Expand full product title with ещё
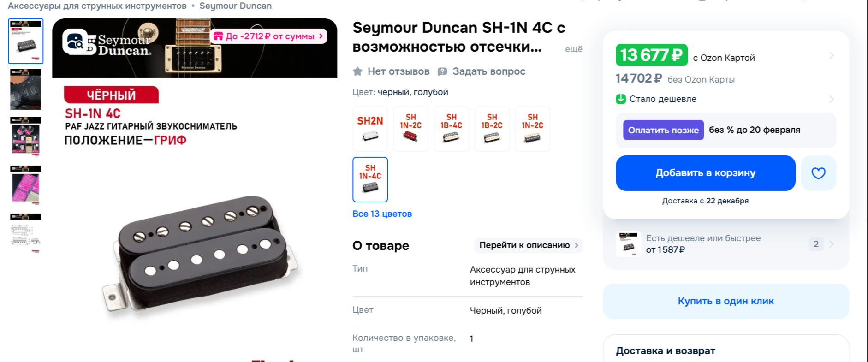This screenshot has width=868, height=362. coord(574,49)
